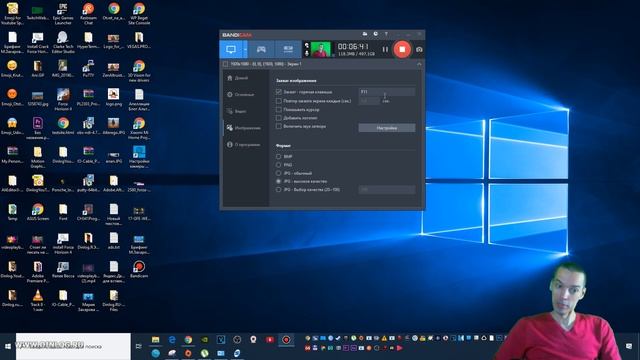Viewport: 640px width, 360px height.
Task: Open WP Beget Site Console shortcut
Action: 139,13
